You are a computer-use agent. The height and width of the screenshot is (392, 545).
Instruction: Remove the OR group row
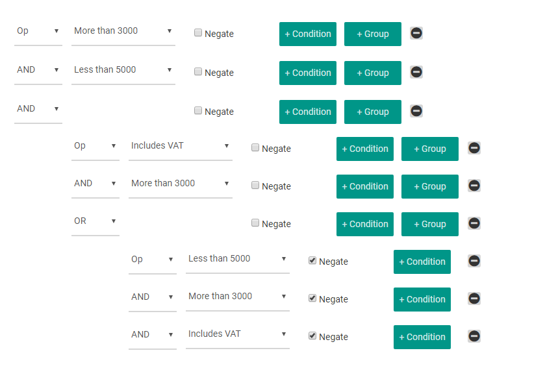(474, 223)
